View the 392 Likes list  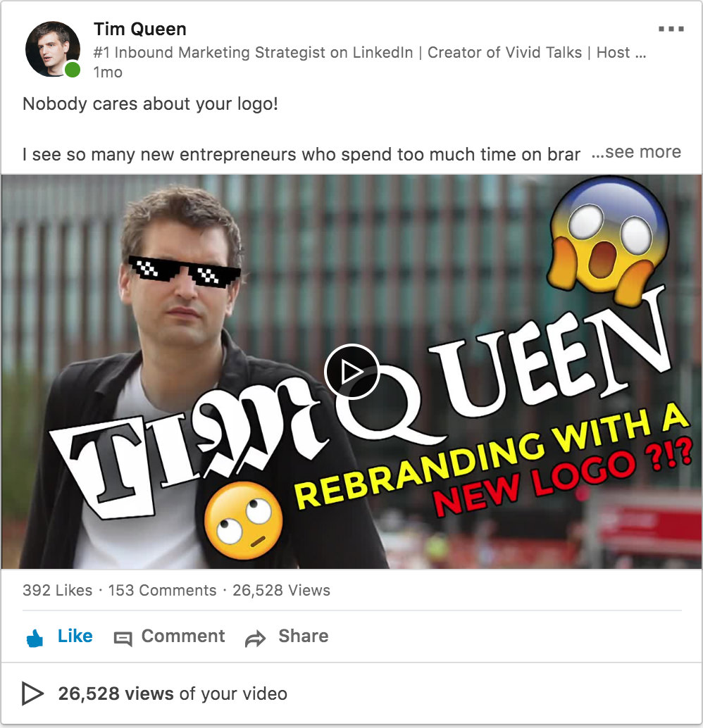tap(58, 590)
